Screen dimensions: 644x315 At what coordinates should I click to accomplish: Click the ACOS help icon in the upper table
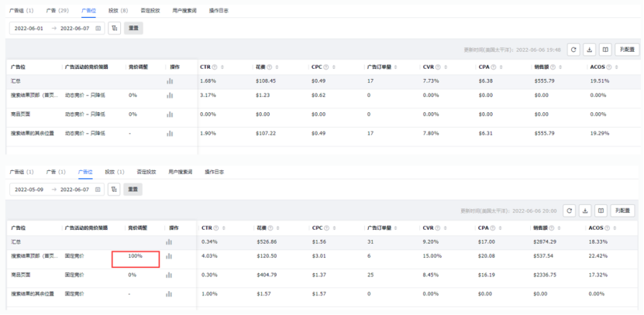pyautogui.click(x=609, y=67)
